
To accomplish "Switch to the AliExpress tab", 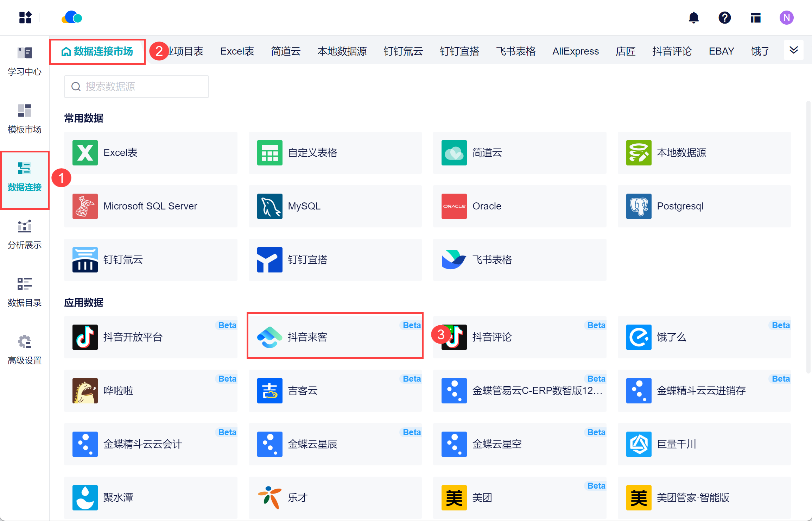I will [x=575, y=51].
